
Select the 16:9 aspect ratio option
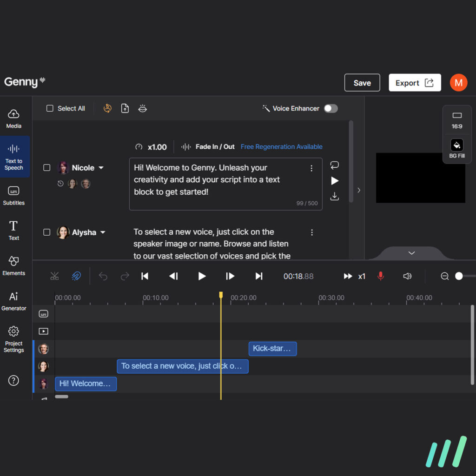pyautogui.click(x=457, y=120)
